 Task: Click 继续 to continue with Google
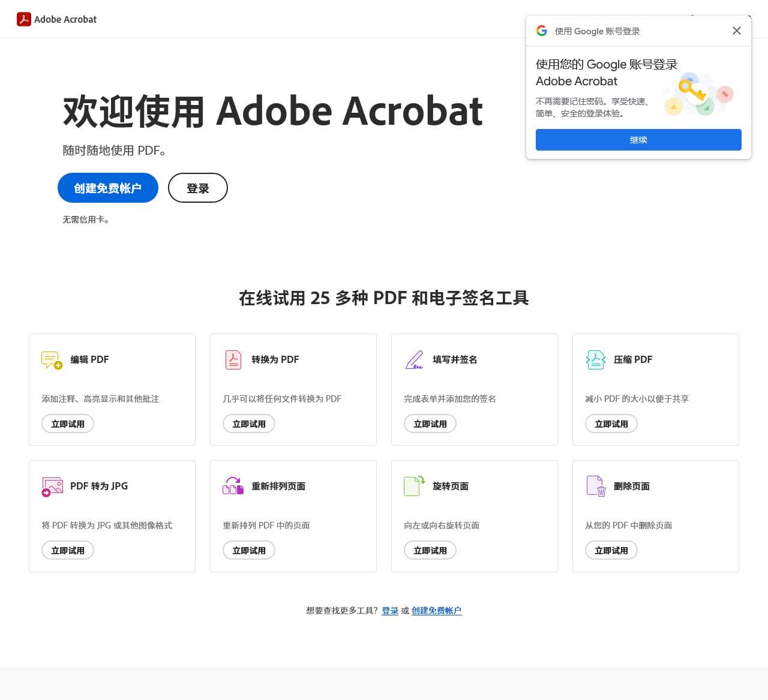tap(638, 140)
